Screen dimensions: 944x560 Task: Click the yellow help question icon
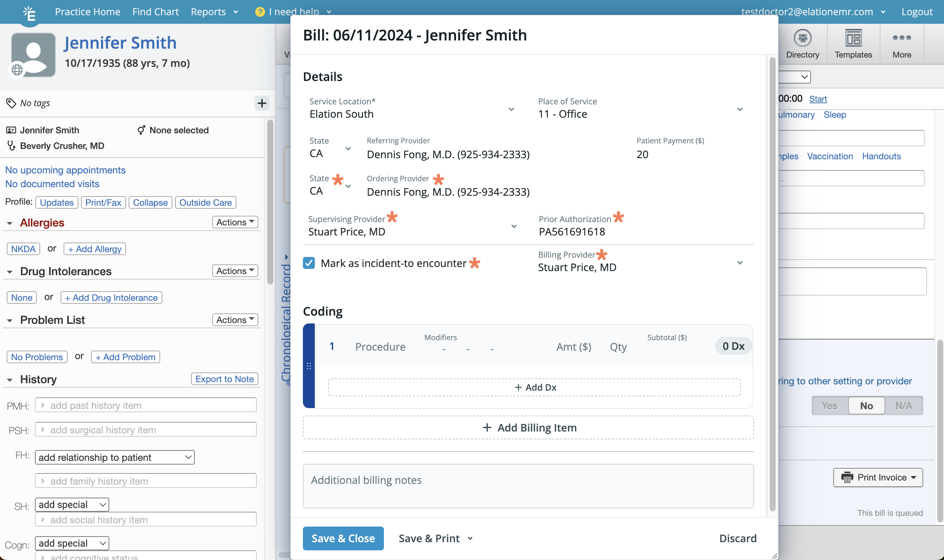point(260,12)
